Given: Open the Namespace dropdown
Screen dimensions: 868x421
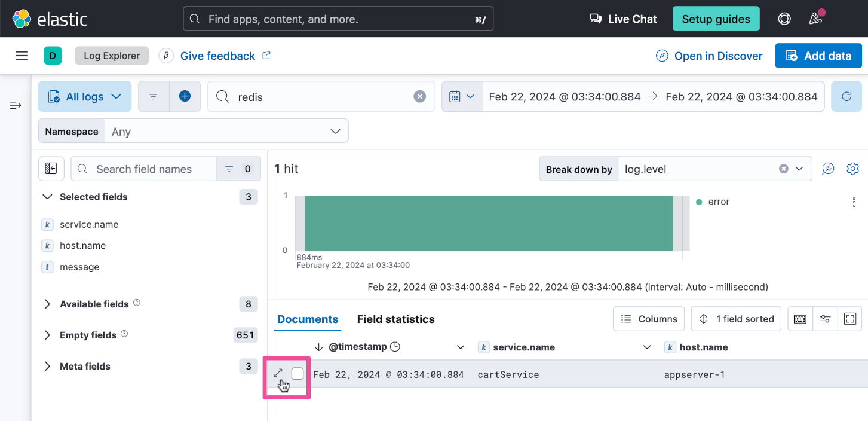Looking at the screenshot, I should (225, 132).
